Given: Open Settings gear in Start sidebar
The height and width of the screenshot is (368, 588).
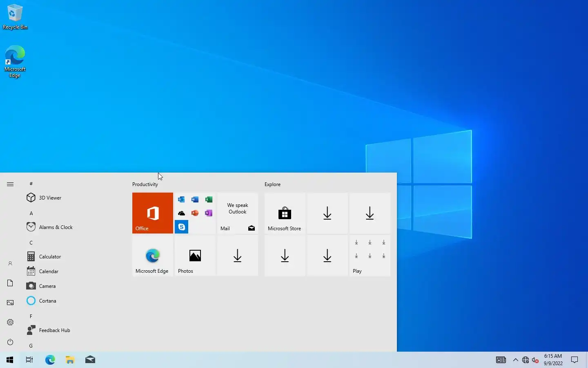Looking at the screenshot, I should point(10,323).
